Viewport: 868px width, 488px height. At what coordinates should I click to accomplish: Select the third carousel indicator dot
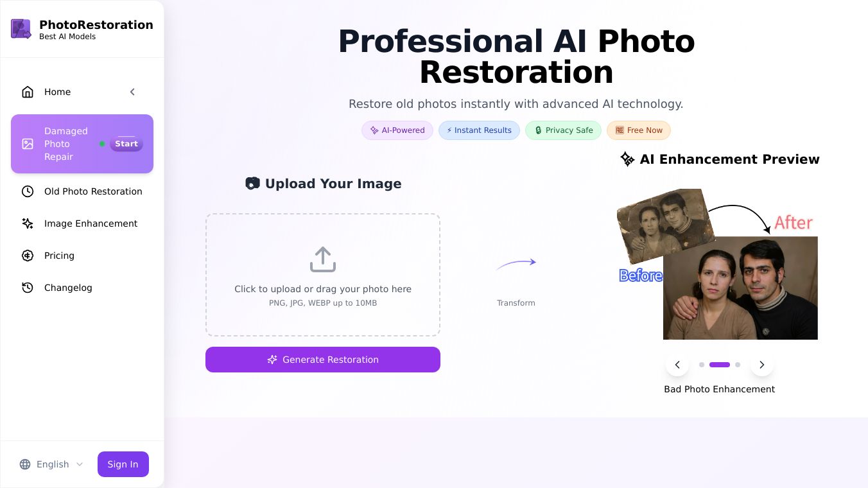[x=738, y=365]
